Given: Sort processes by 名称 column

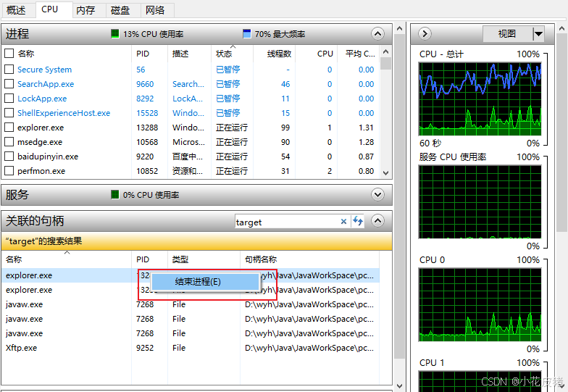Looking at the screenshot, I should [26, 54].
